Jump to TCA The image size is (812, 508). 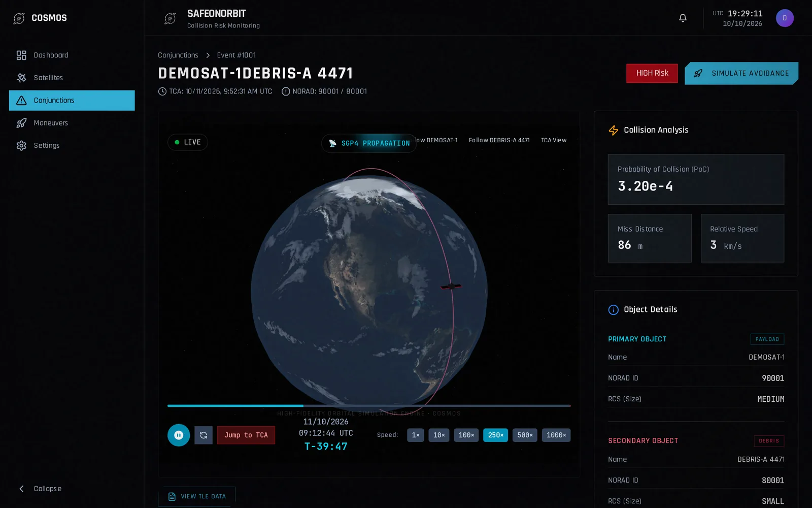coord(246,435)
